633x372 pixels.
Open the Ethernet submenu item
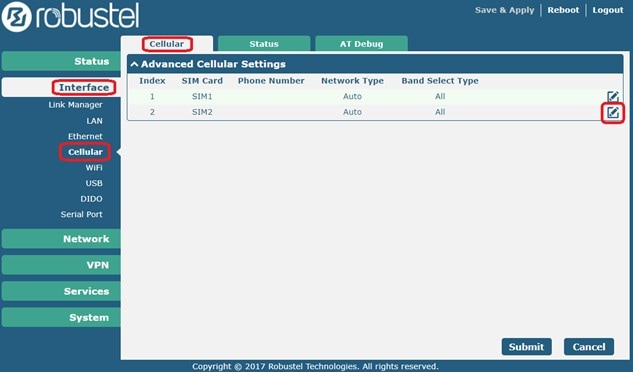(85, 137)
